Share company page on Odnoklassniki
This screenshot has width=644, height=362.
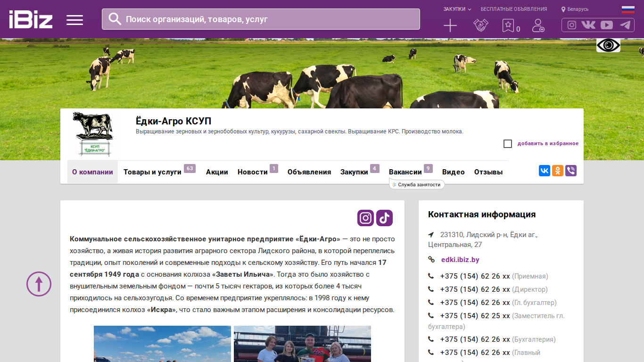click(558, 171)
